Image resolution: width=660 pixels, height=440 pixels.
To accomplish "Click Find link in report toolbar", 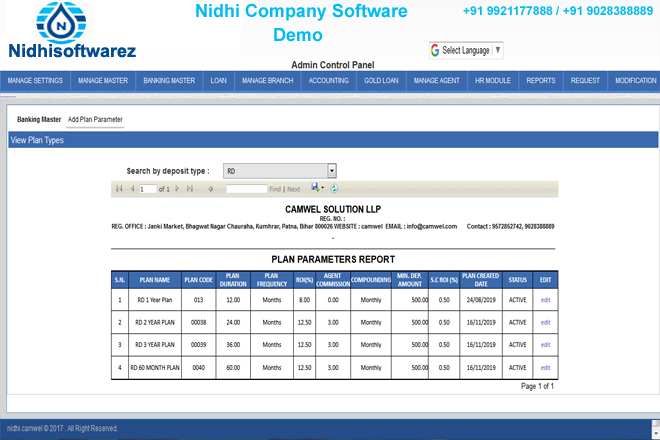I will (x=275, y=189).
